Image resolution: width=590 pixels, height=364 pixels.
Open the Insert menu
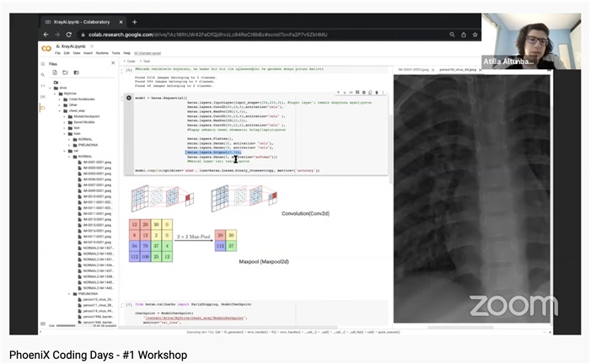click(x=88, y=53)
